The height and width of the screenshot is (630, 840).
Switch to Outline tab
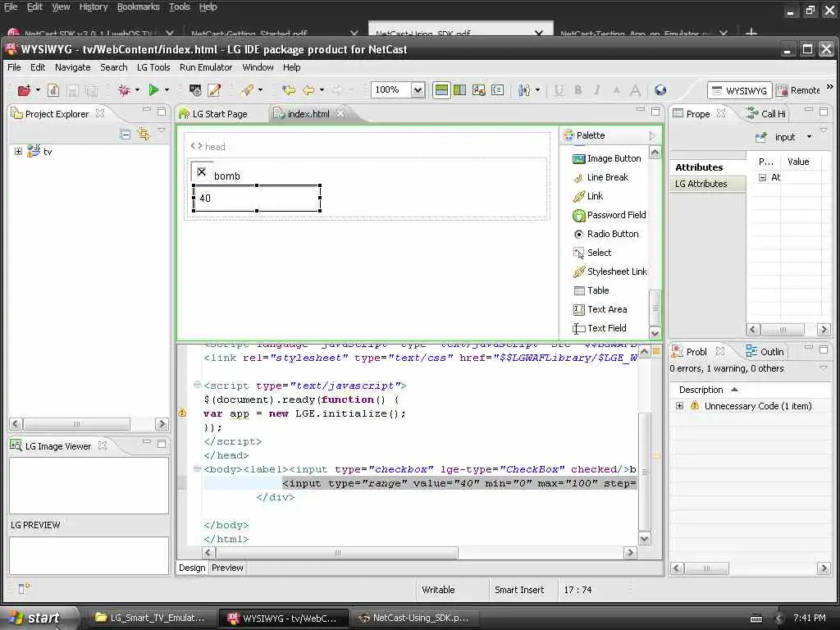point(765,351)
